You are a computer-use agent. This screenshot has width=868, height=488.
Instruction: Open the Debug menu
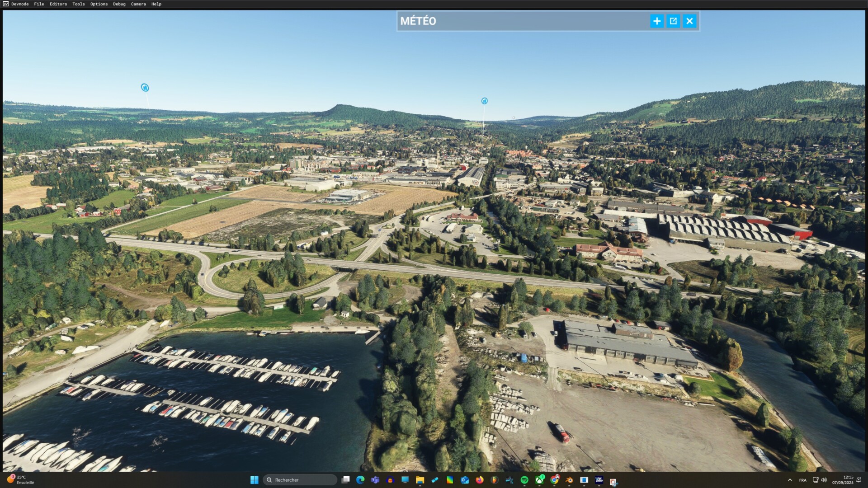coord(119,4)
